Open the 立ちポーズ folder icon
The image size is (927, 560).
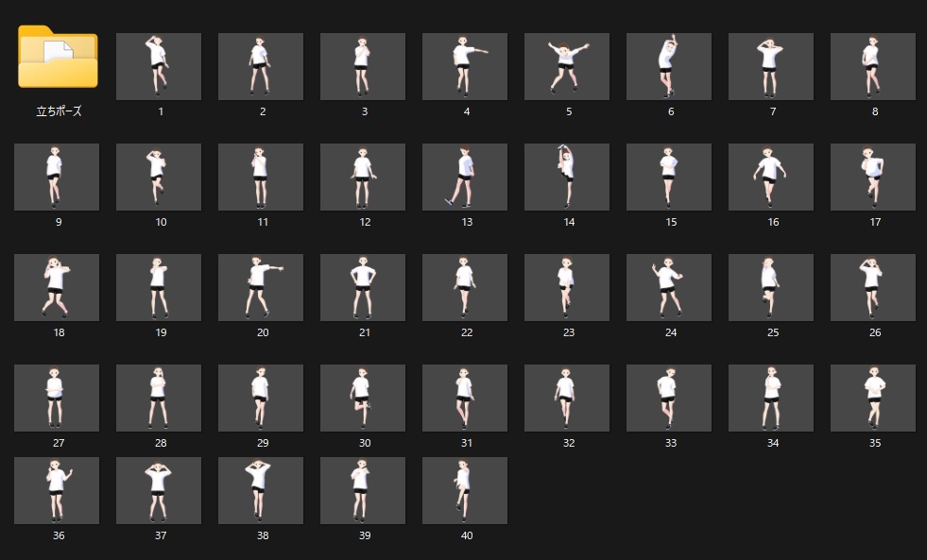pos(58,57)
